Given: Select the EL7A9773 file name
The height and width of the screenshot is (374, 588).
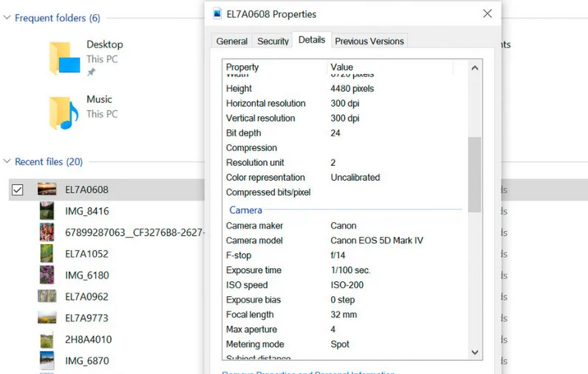Looking at the screenshot, I should pos(86,318).
